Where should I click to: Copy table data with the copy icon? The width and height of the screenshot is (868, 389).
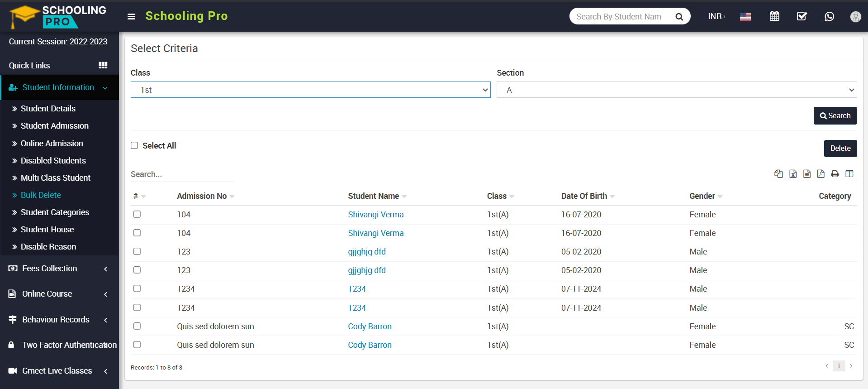(x=778, y=174)
